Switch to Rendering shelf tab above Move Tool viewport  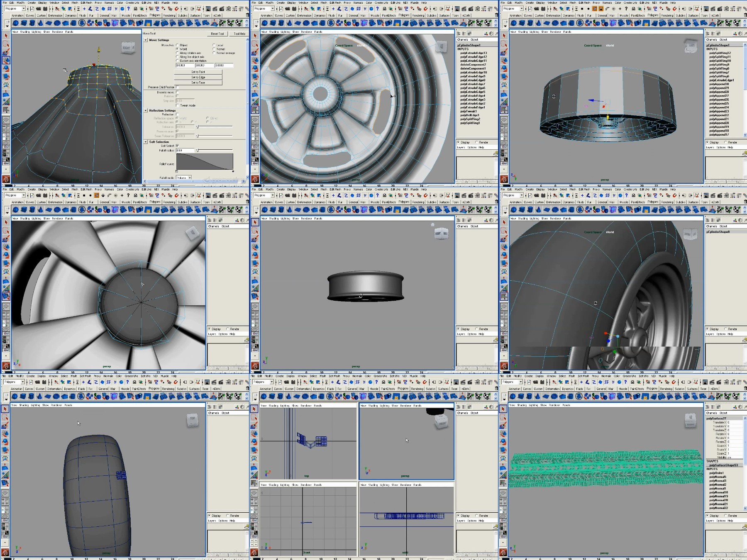pos(169,15)
